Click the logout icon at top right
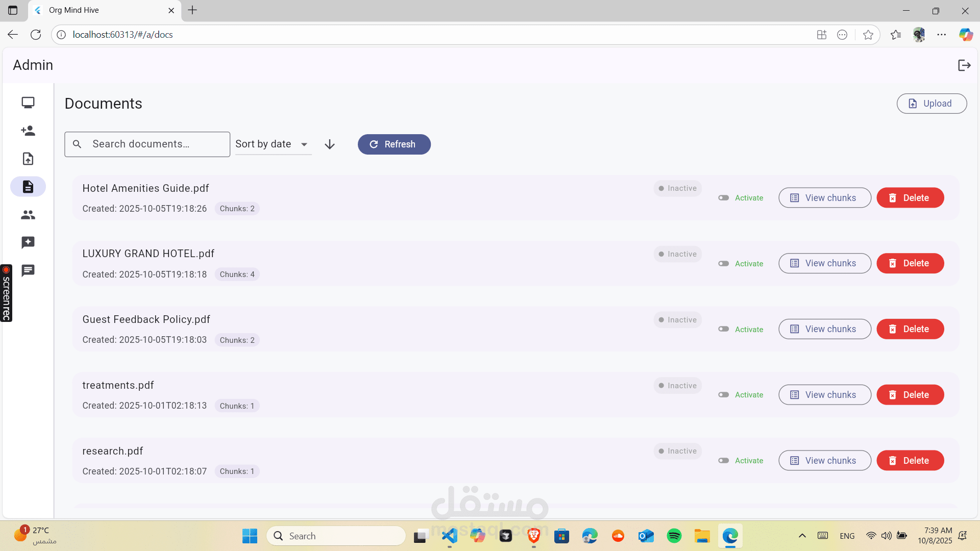 point(964,65)
